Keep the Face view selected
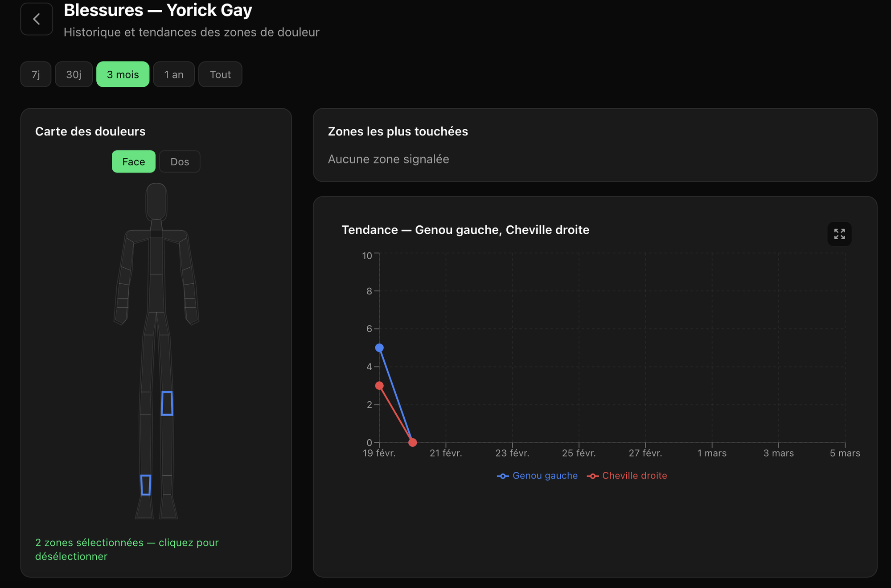 coord(133,161)
